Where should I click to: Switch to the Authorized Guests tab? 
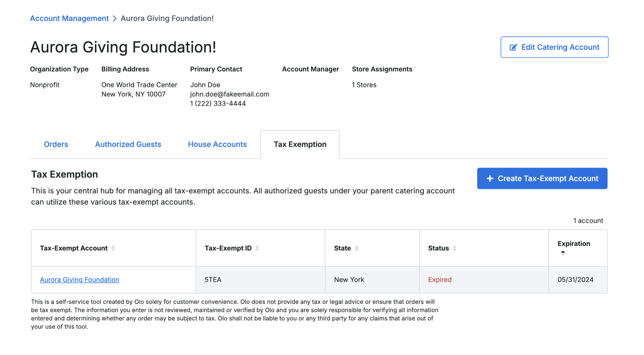point(128,144)
